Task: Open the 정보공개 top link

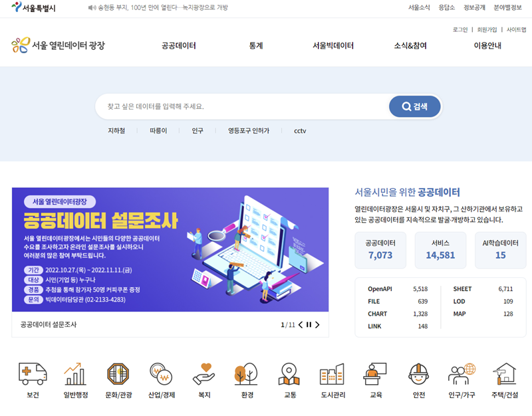Action: pyautogui.click(x=474, y=7)
